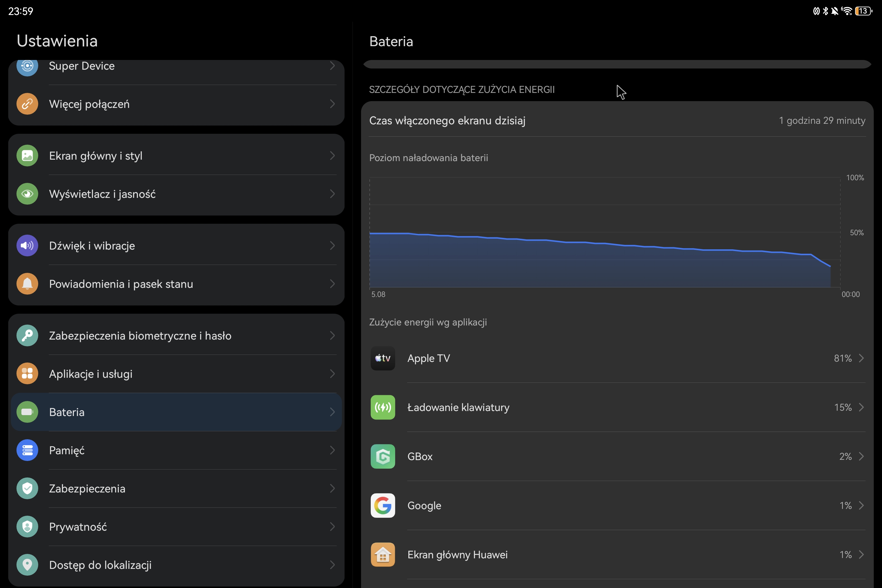Click the 81% value for Apple TV
882x588 pixels.
[843, 358]
